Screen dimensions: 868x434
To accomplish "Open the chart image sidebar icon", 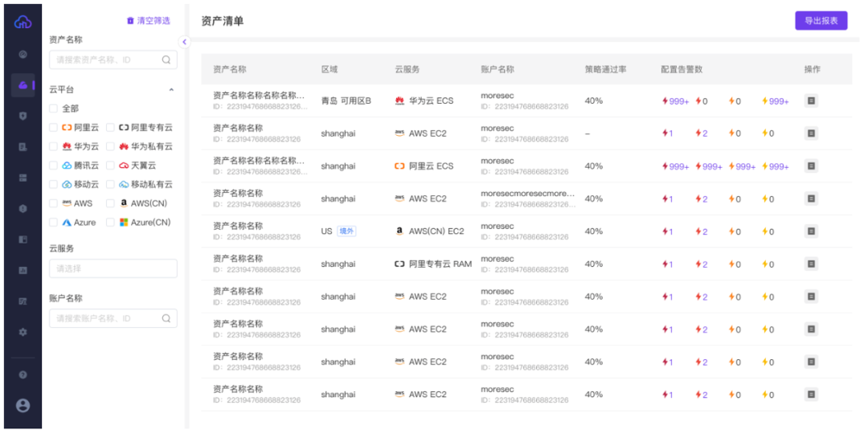I will click(x=23, y=271).
